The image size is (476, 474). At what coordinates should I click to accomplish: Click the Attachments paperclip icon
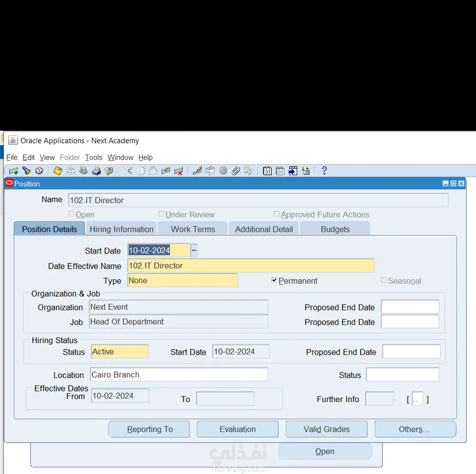pyautogui.click(x=236, y=171)
